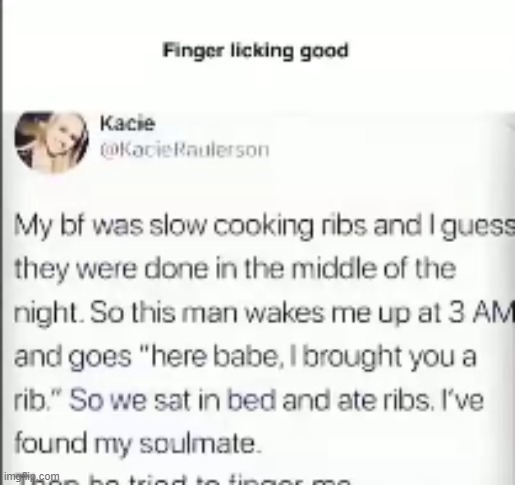
Task: Click the word 'night' in the tweet
Action: pyautogui.click(x=46, y=315)
